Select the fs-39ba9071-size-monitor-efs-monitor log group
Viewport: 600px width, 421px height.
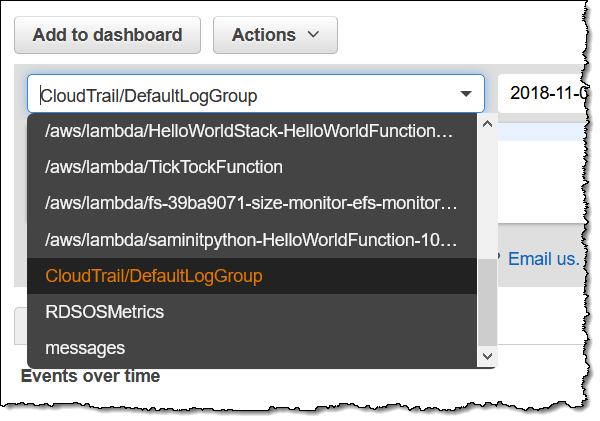click(252, 203)
